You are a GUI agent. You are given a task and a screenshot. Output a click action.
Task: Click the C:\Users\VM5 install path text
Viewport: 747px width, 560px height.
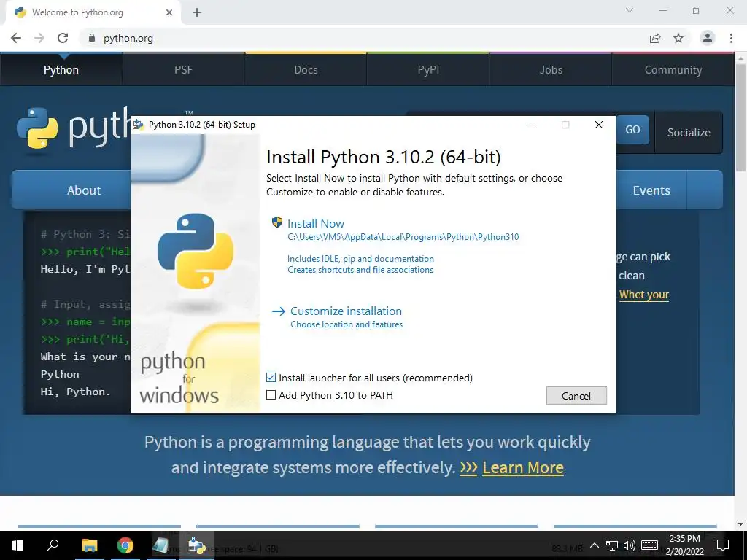point(403,237)
